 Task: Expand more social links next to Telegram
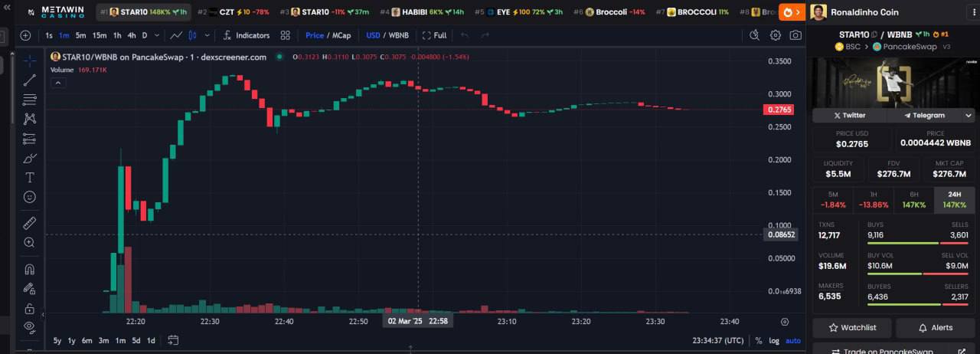pos(969,116)
